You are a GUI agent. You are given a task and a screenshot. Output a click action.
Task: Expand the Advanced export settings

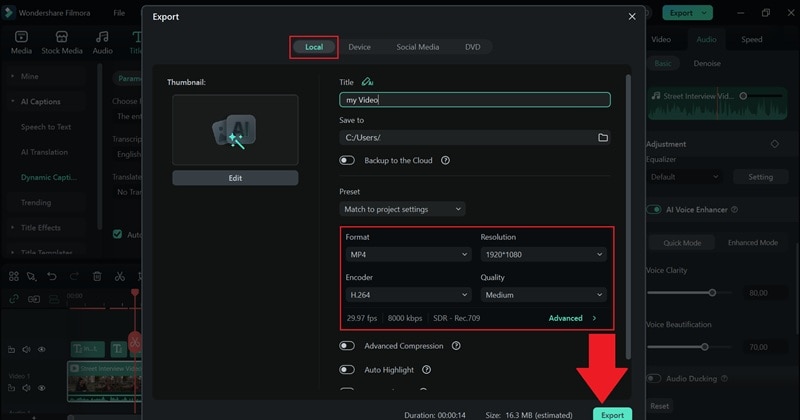(572, 318)
